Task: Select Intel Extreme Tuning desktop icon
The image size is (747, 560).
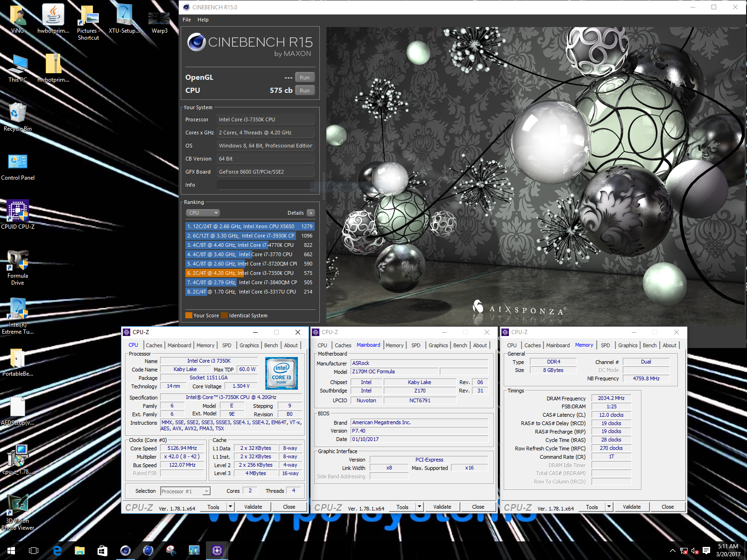Action: 18,317
